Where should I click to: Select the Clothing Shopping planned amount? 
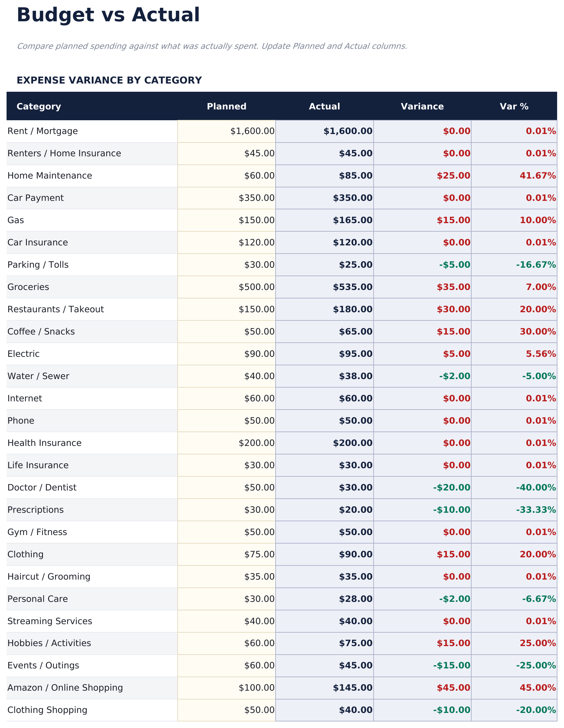click(x=227, y=710)
